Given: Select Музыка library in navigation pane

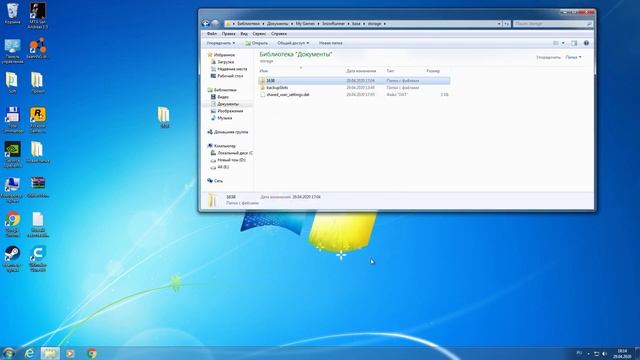Looking at the screenshot, I should point(224,118).
